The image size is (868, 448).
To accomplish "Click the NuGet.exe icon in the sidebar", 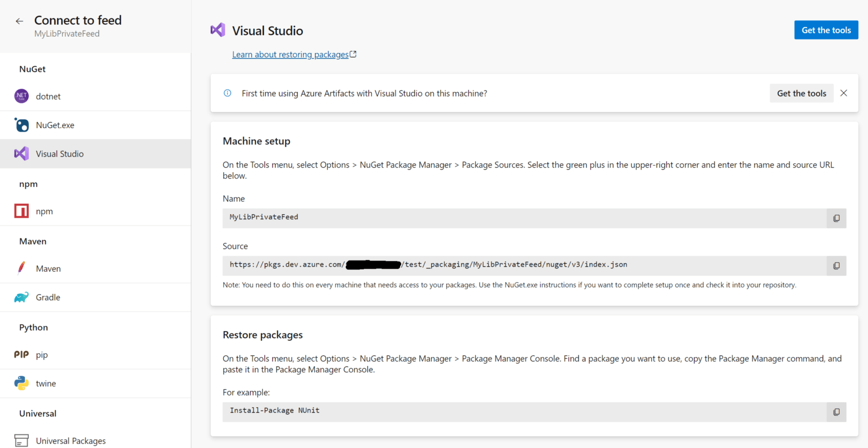I will click(x=21, y=125).
